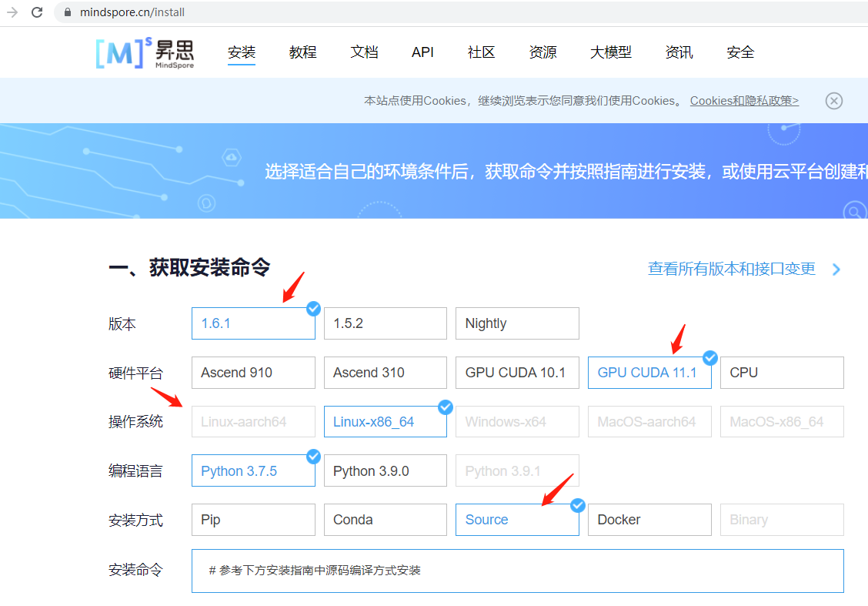
Task: Open the 大模型 navigation tab
Action: tap(610, 52)
